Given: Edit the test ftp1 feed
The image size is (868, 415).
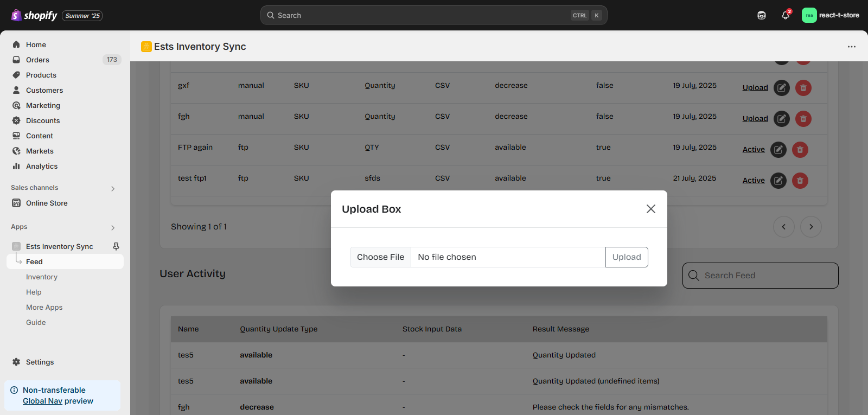Looking at the screenshot, I should (x=778, y=180).
